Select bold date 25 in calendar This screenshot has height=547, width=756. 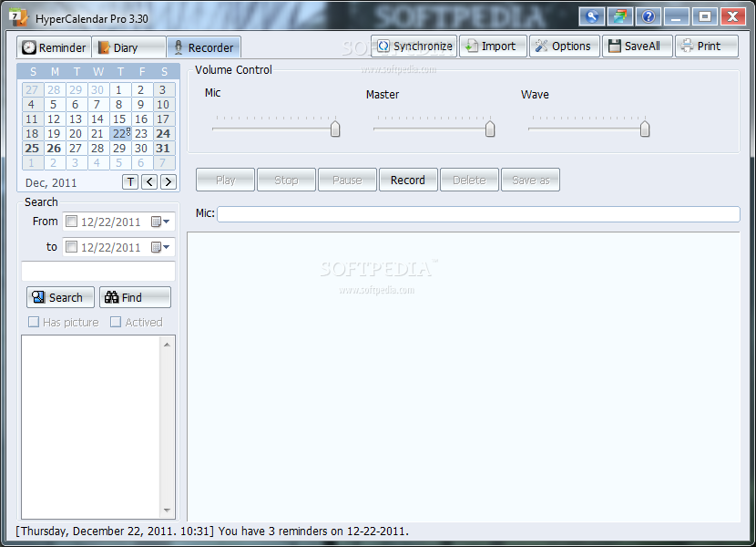pyautogui.click(x=32, y=149)
